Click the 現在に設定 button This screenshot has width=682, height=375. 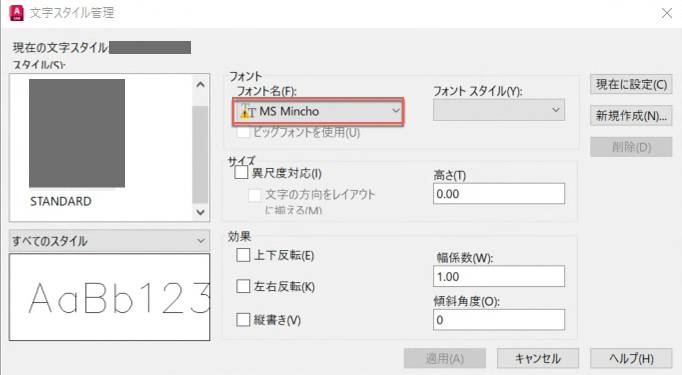631,84
